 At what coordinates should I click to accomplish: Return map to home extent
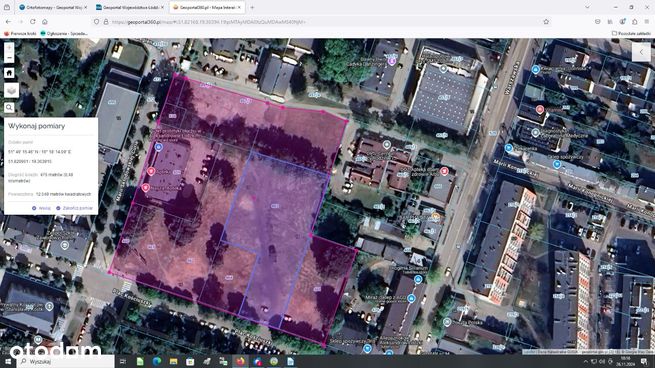coord(9,73)
